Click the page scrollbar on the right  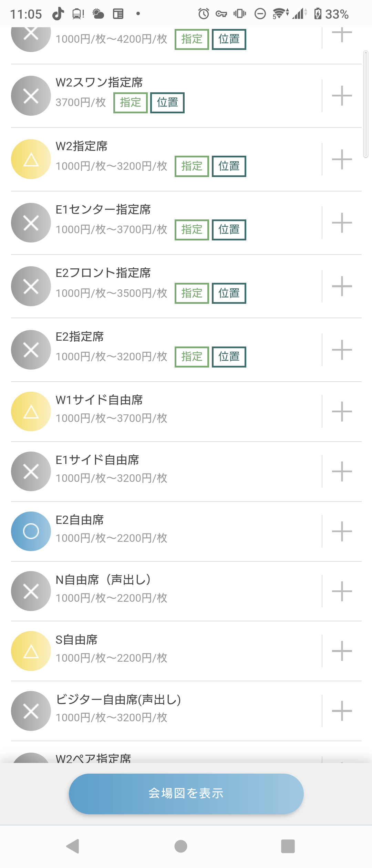(x=366, y=104)
